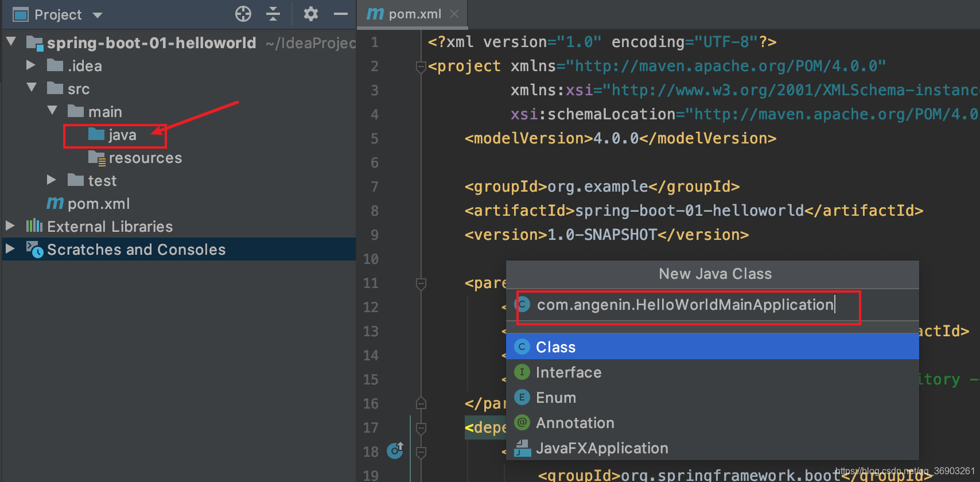980x482 pixels.
Task: Click the Collapse All icon in Project panel
Action: 273,14
